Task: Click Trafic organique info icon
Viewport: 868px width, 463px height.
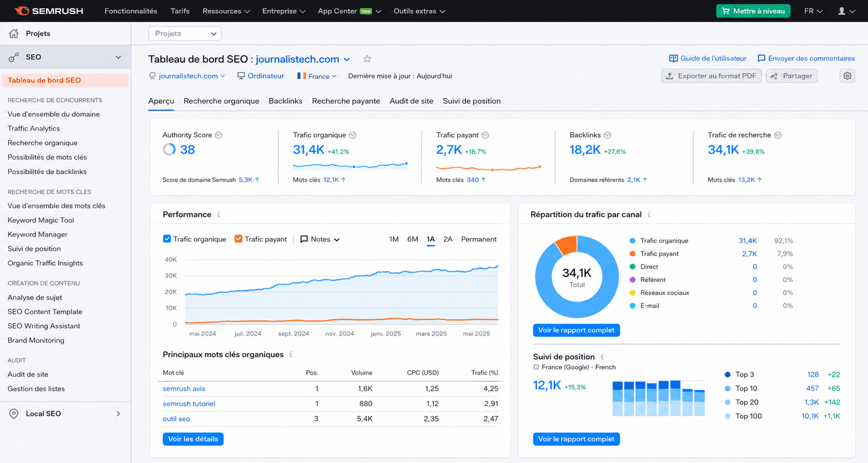Action: pos(353,135)
